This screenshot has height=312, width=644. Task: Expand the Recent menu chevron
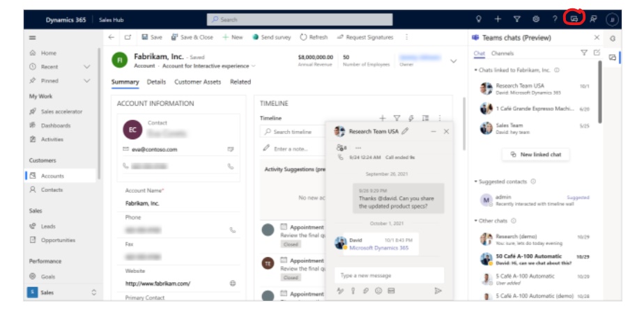[x=86, y=66]
